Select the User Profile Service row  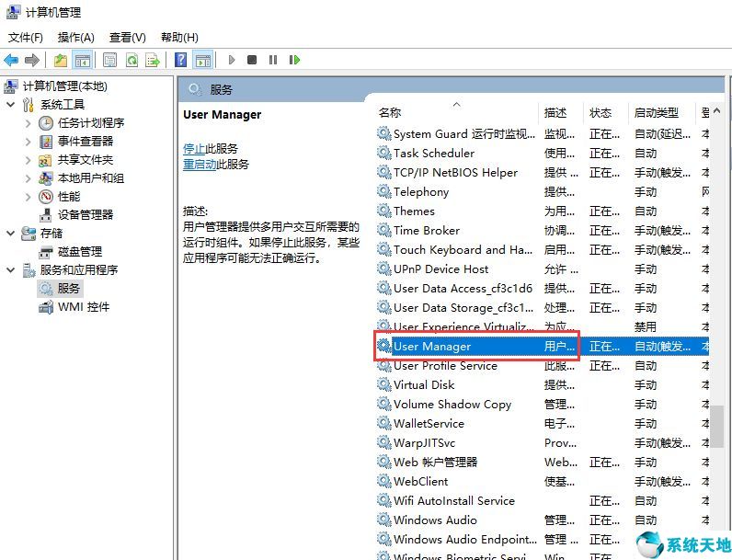[543, 366]
